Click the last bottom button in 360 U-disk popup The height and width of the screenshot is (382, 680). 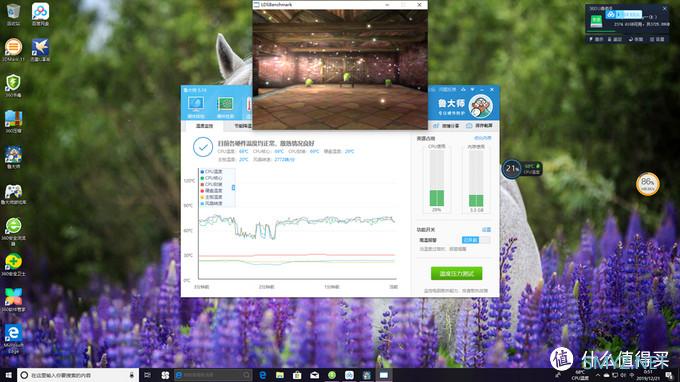point(657,39)
